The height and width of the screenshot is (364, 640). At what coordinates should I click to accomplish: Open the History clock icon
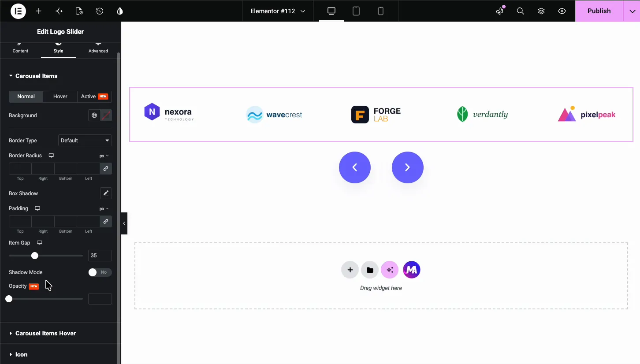click(x=100, y=11)
